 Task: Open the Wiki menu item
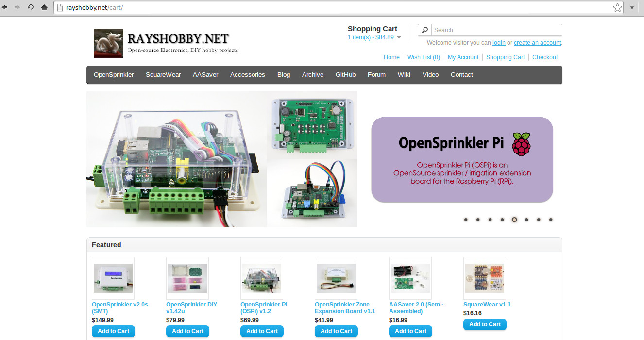404,75
